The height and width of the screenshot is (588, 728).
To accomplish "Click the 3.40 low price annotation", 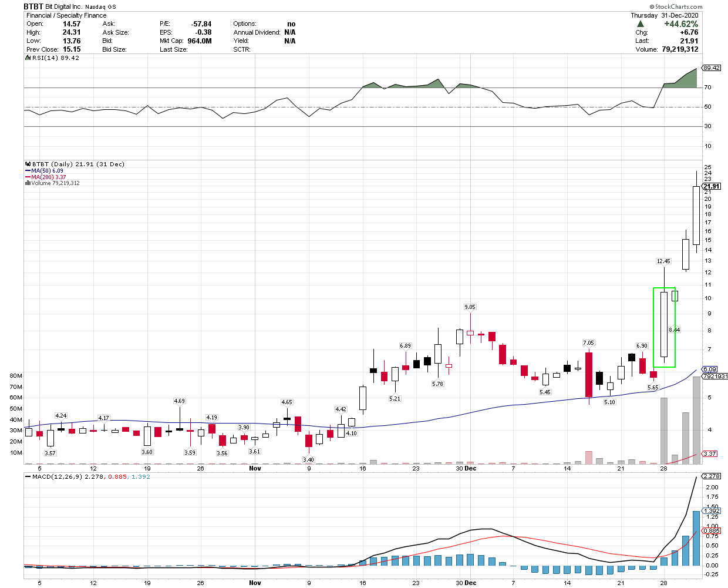I will [308, 460].
